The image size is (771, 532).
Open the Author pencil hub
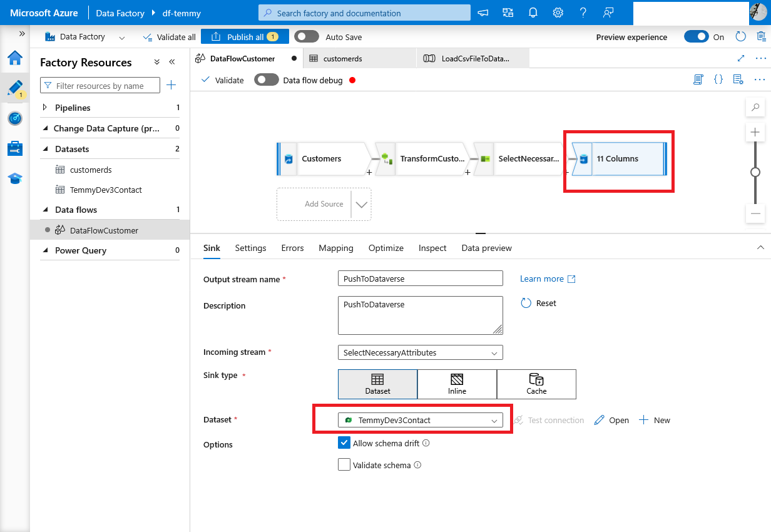point(15,88)
